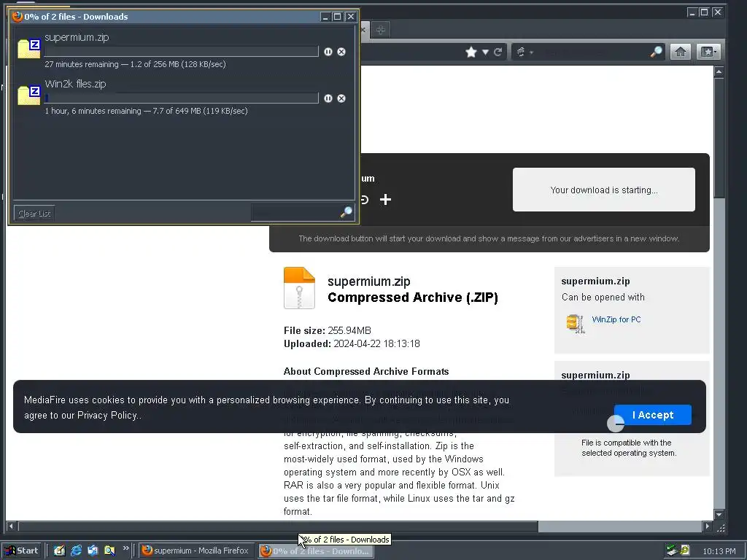747x560 pixels.
Task: Cancel the Win2k files.zip download
Action: click(x=341, y=98)
